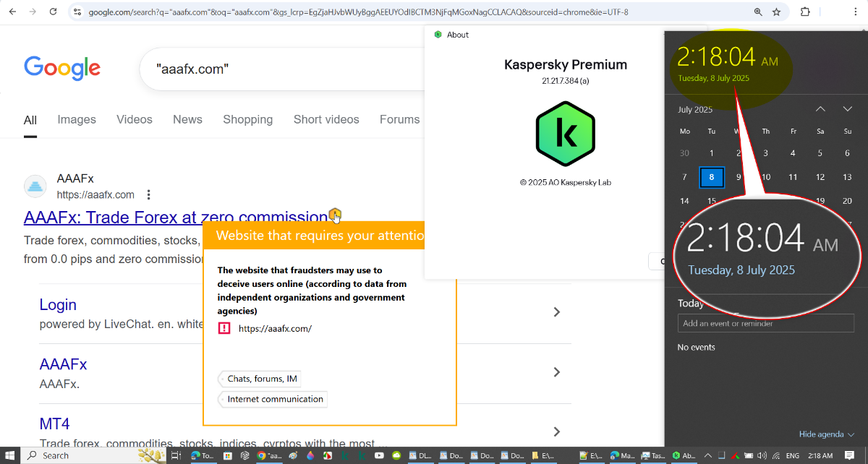Open more options dots beside aaafx.com result
The height and width of the screenshot is (464, 868).
tap(148, 194)
